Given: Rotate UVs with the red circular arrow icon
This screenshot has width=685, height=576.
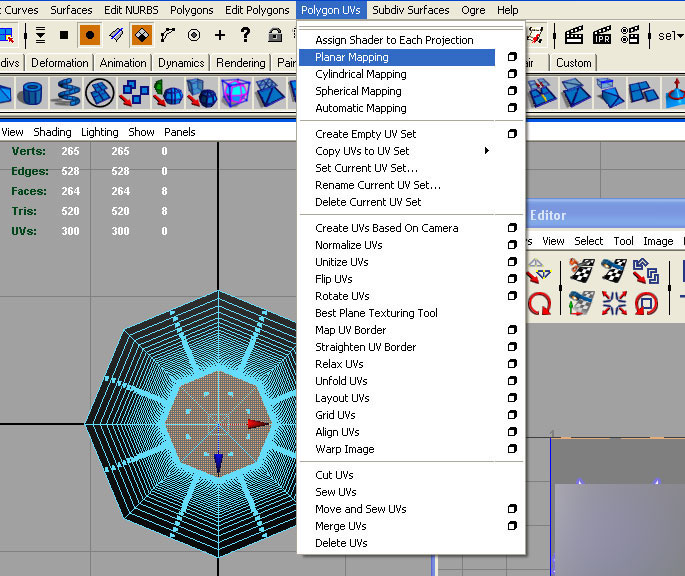Looking at the screenshot, I should (x=540, y=304).
